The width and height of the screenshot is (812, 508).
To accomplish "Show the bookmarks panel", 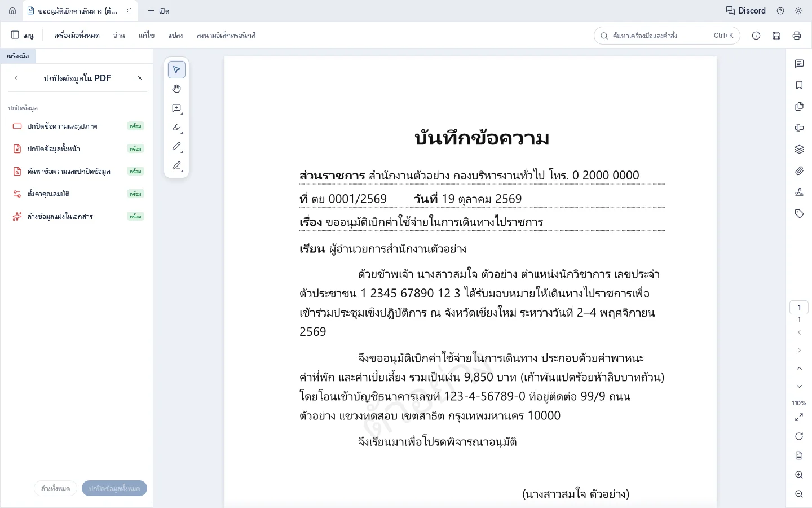I will [x=799, y=85].
